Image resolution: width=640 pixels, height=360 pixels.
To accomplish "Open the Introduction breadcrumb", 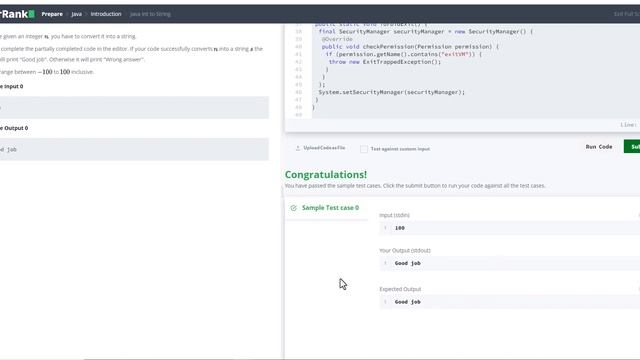I will pos(106,14).
